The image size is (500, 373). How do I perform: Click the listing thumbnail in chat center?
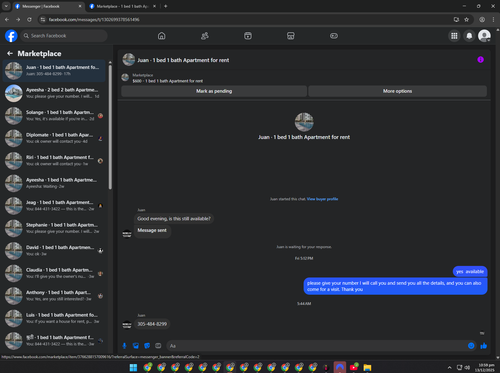click(304, 122)
